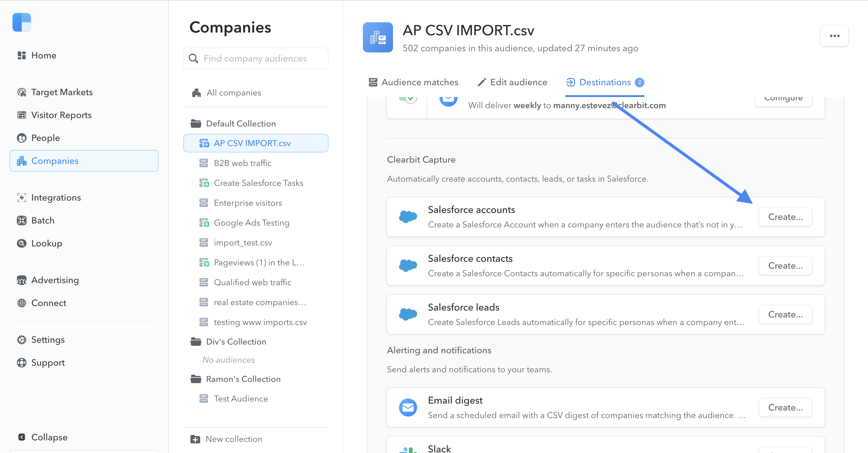The height and width of the screenshot is (453, 868).
Task: Switch to Audience matches tab
Action: point(413,82)
